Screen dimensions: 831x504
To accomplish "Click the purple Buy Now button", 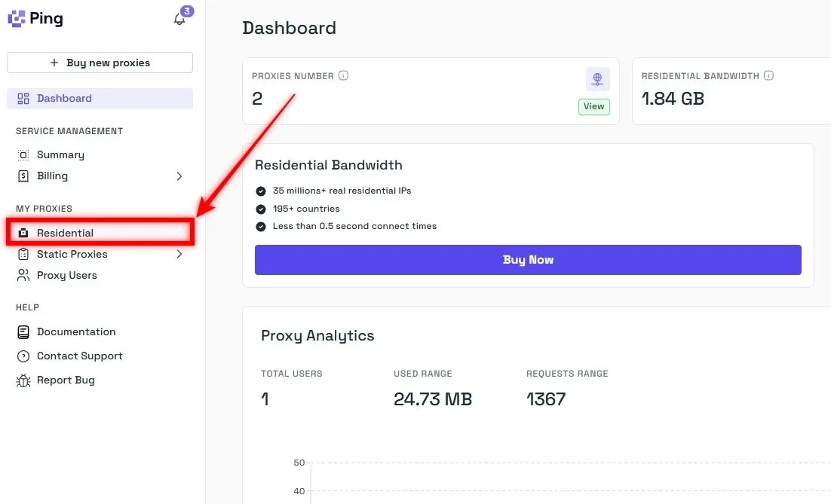I will [x=528, y=260].
